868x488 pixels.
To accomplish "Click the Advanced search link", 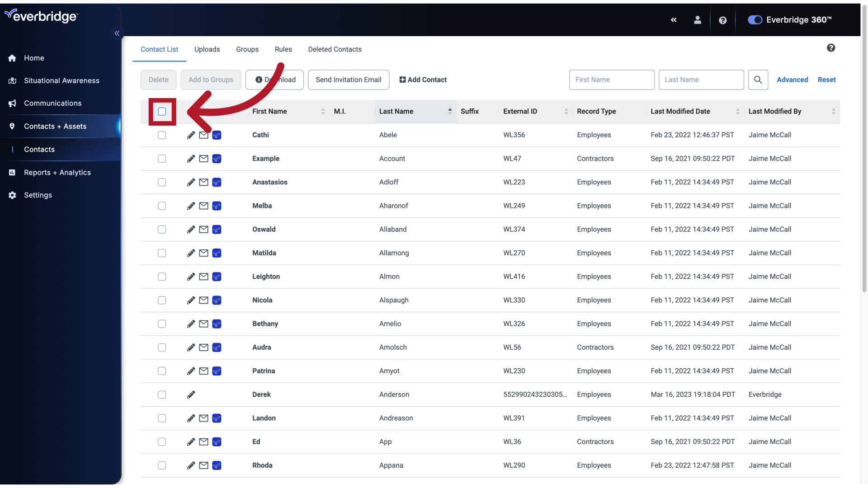I will click(793, 79).
